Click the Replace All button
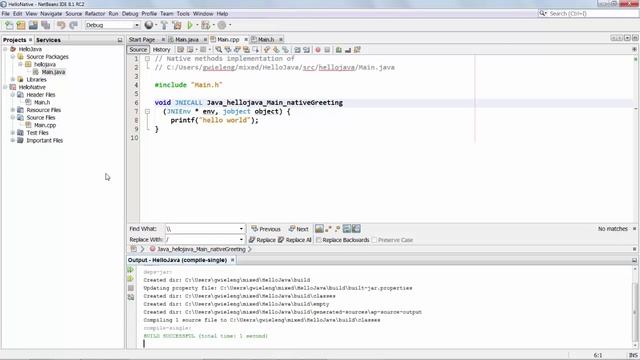The image size is (640, 360). [295, 240]
